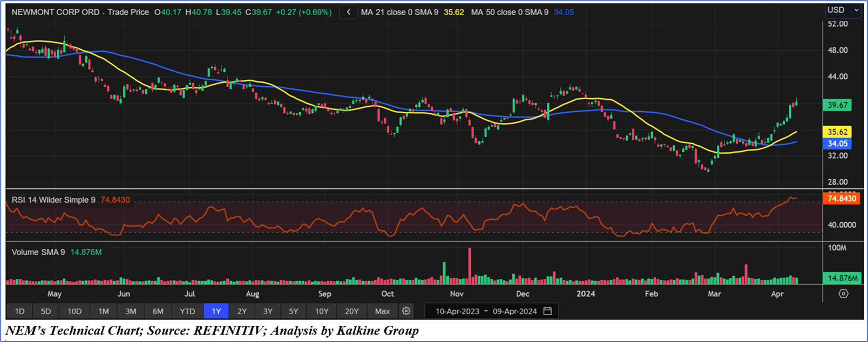This screenshot has height=342, width=868.
Task: Click the May label on time axis
Action: pyautogui.click(x=55, y=294)
